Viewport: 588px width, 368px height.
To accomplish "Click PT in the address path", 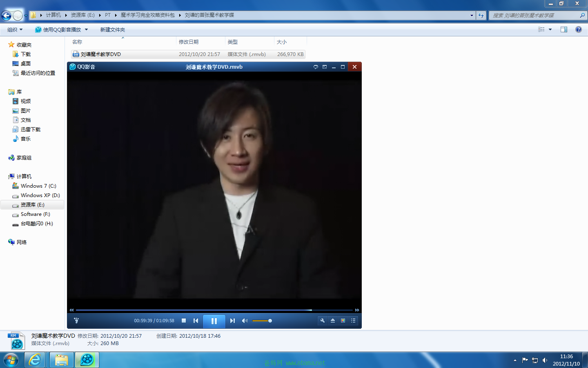I will [108, 15].
